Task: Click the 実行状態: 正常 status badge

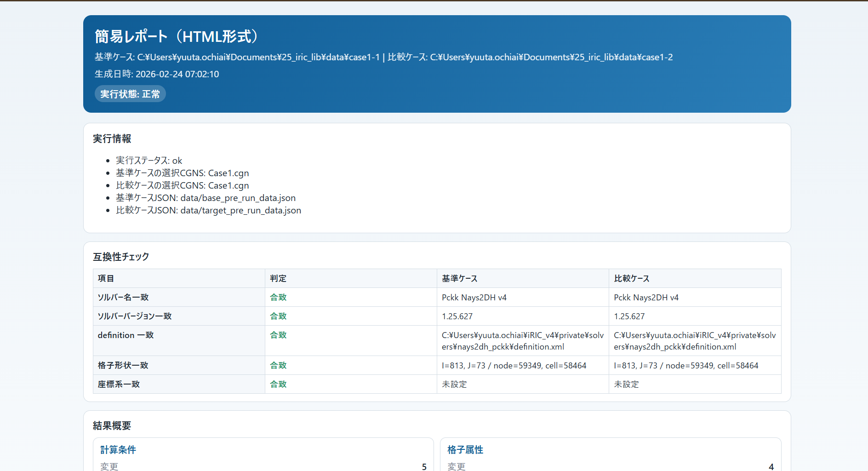Action: click(130, 93)
